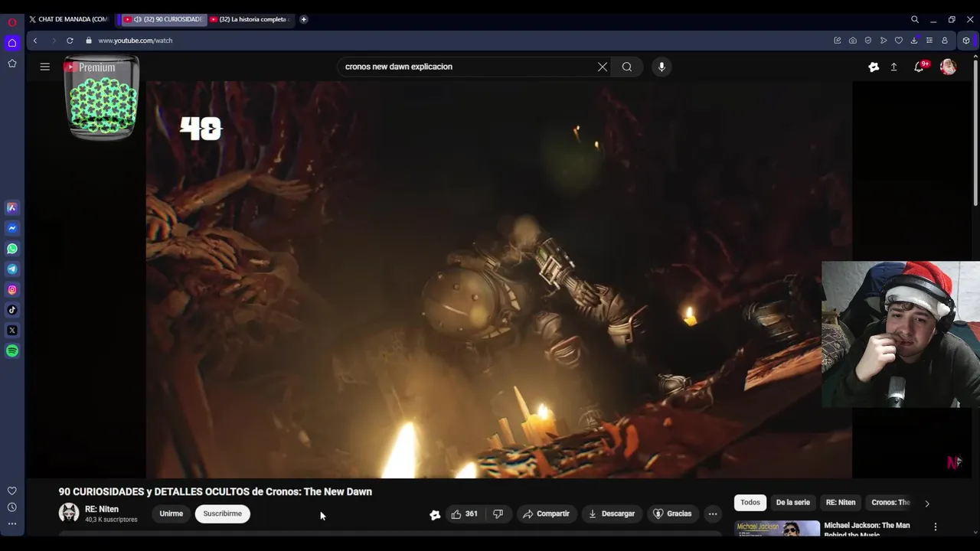Open YouTube account avatar menu
The image size is (980, 551).
(949, 67)
